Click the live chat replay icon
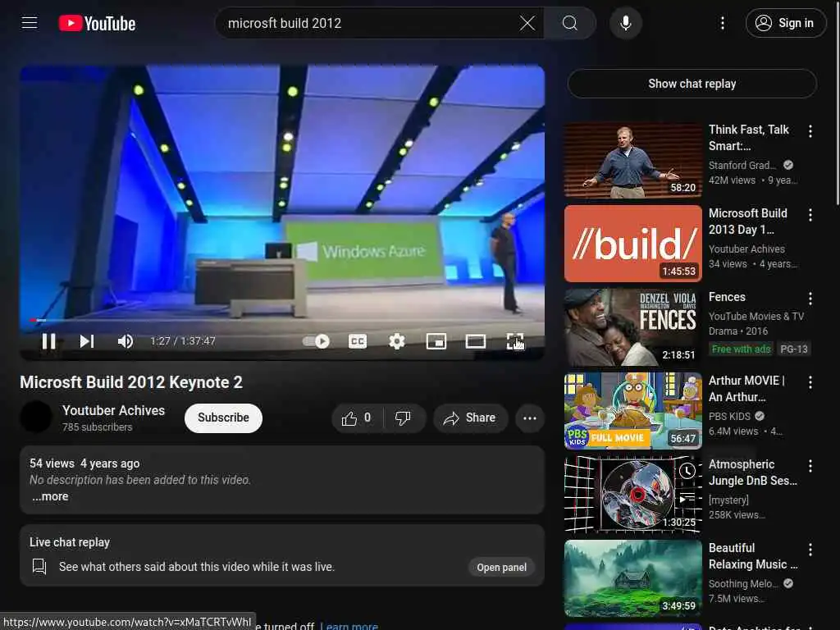 coord(39,567)
